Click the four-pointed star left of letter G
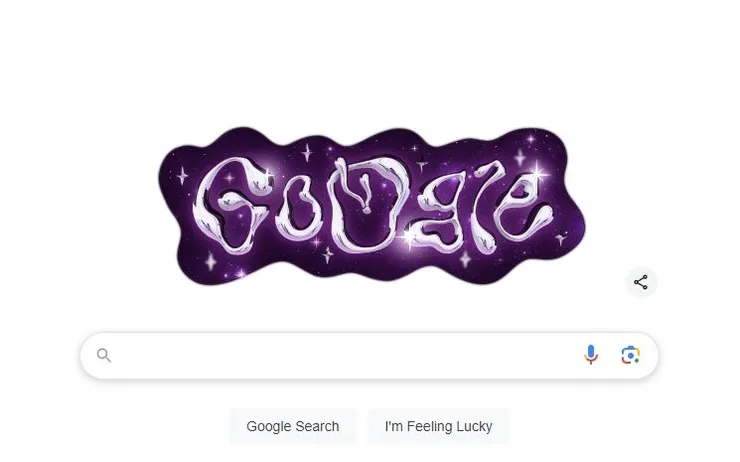The width and height of the screenshot is (740, 462). [182, 176]
